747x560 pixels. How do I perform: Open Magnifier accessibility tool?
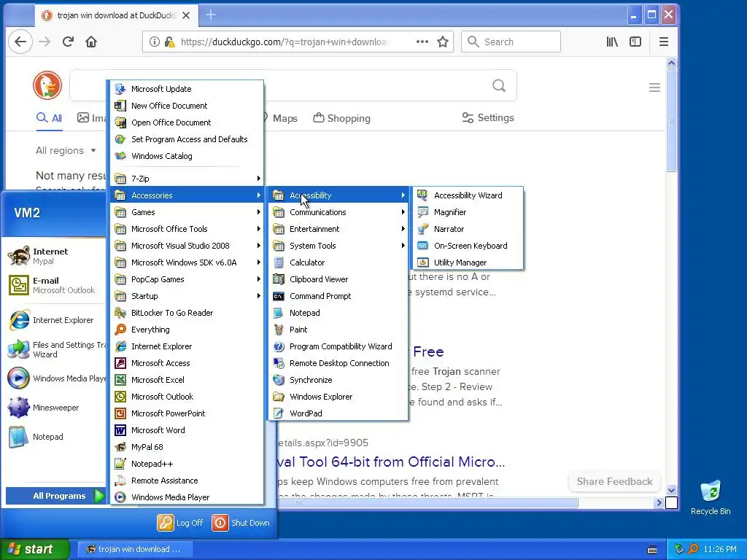pyautogui.click(x=468, y=212)
